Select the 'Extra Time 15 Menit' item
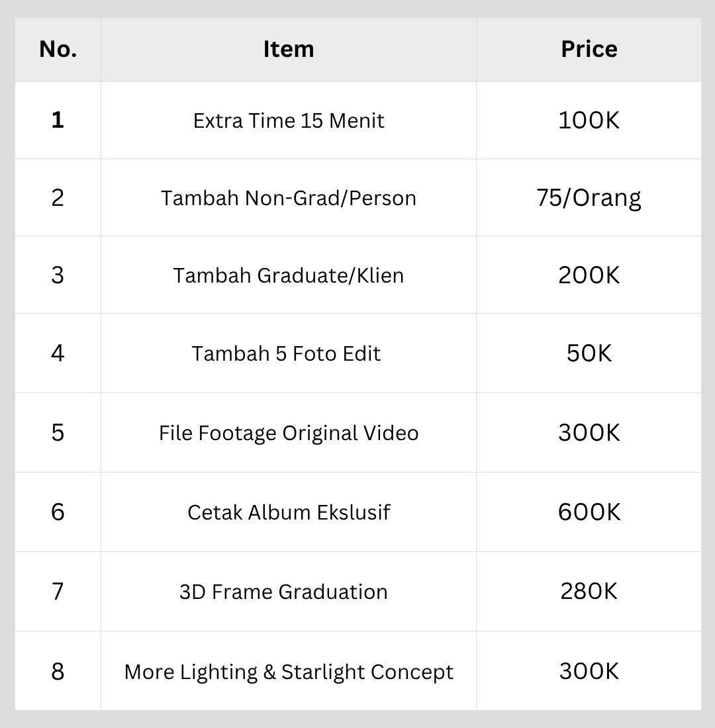Screen dimensions: 715x728 289,120
